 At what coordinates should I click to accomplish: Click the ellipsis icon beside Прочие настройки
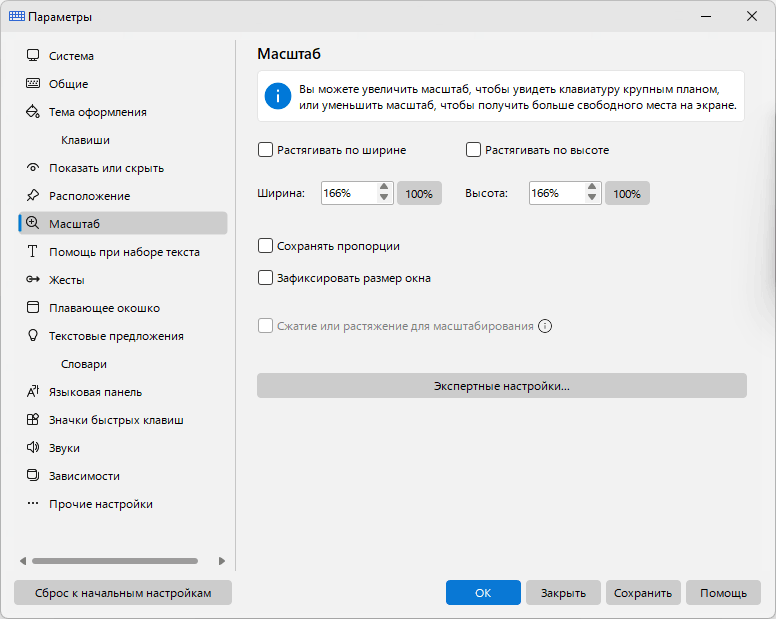pos(33,503)
